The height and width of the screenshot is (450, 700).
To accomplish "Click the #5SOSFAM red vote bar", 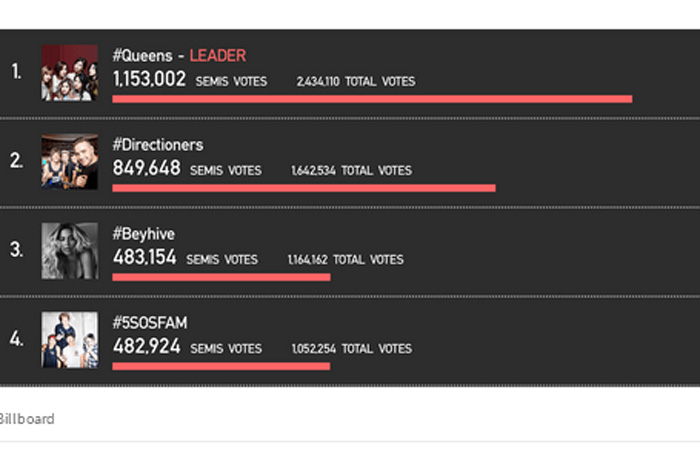I will 221,366.
